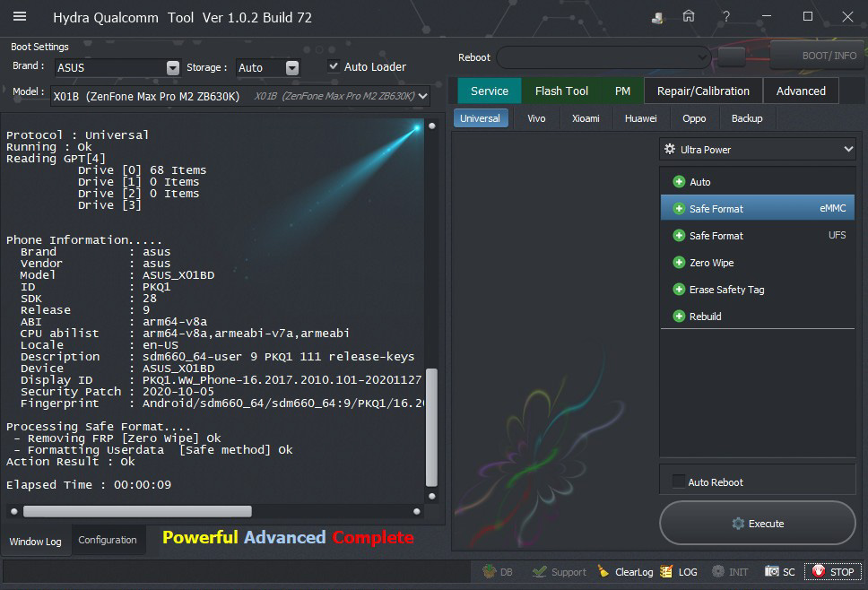Viewport: 868px width, 590px height.
Task: Open the Storage dropdown set to Auto
Action: 291,68
